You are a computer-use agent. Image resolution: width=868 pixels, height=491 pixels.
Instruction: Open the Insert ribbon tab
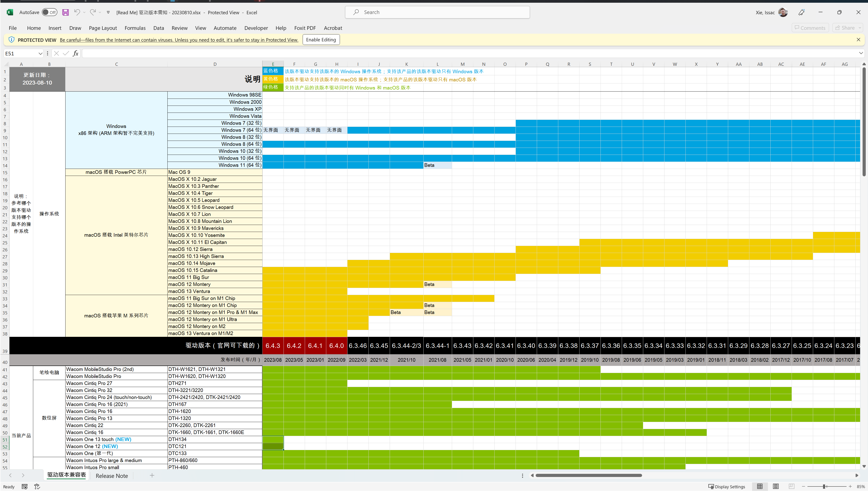click(x=55, y=28)
